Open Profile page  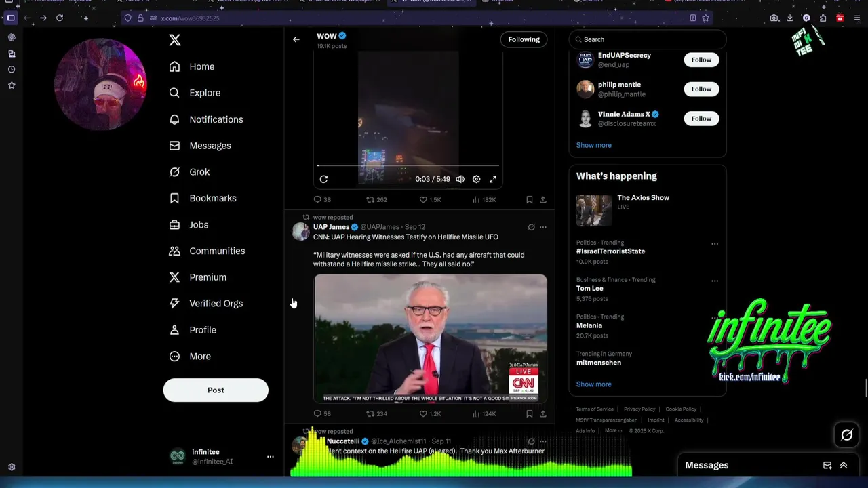[193, 330]
